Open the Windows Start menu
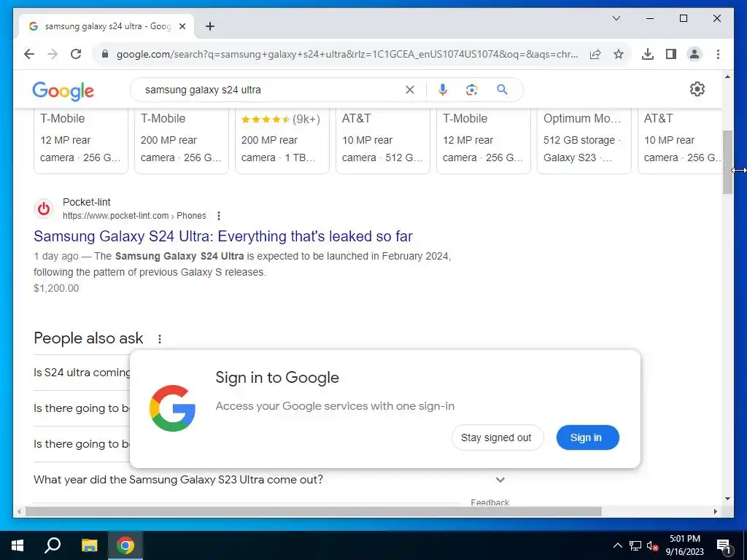The height and width of the screenshot is (560, 747). tap(18, 545)
